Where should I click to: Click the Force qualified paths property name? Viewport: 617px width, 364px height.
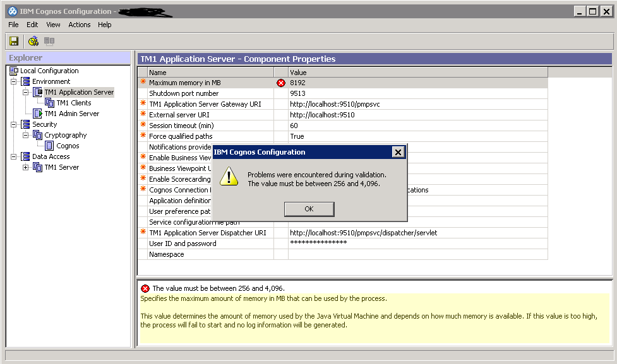tap(181, 136)
